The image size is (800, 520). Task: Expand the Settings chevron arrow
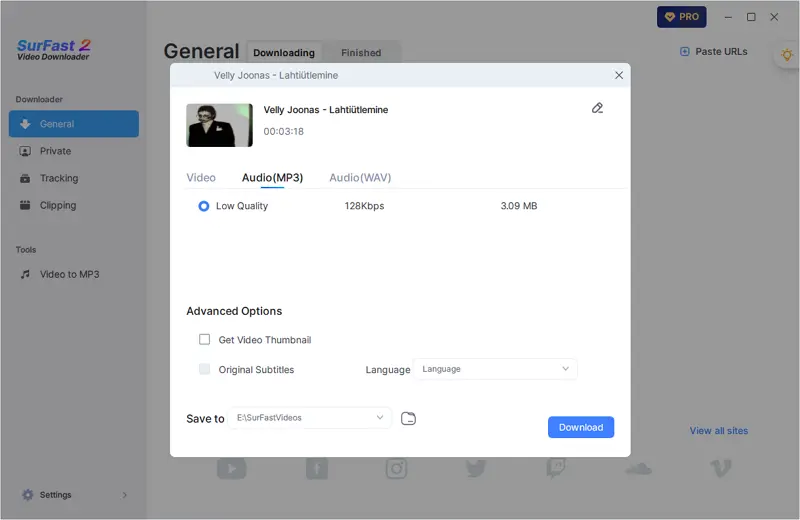click(124, 495)
